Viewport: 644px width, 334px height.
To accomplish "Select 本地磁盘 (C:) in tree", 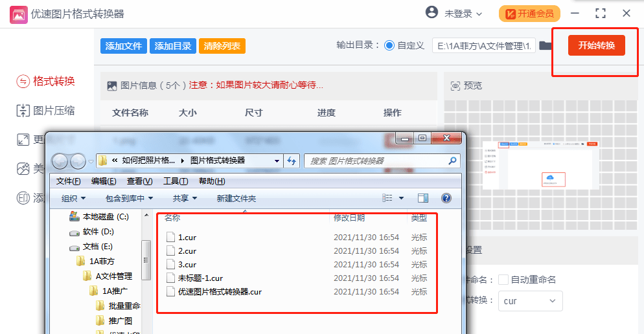I will coord(99,217).
